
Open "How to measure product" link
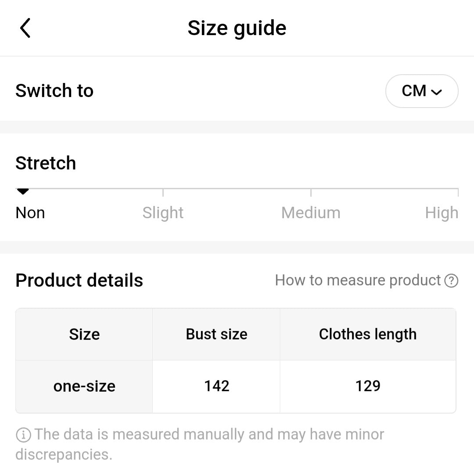pyautogui.click(x=358, y=281)
